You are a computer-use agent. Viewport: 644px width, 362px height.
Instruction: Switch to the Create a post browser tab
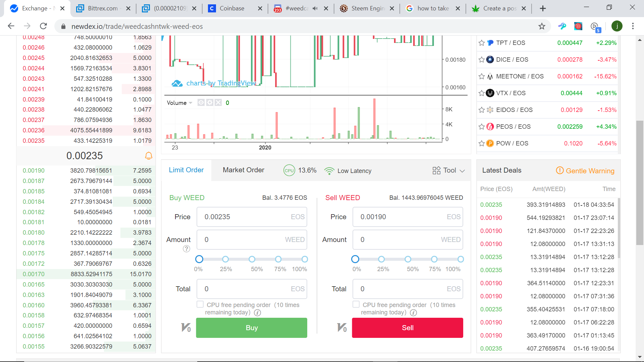499,8
